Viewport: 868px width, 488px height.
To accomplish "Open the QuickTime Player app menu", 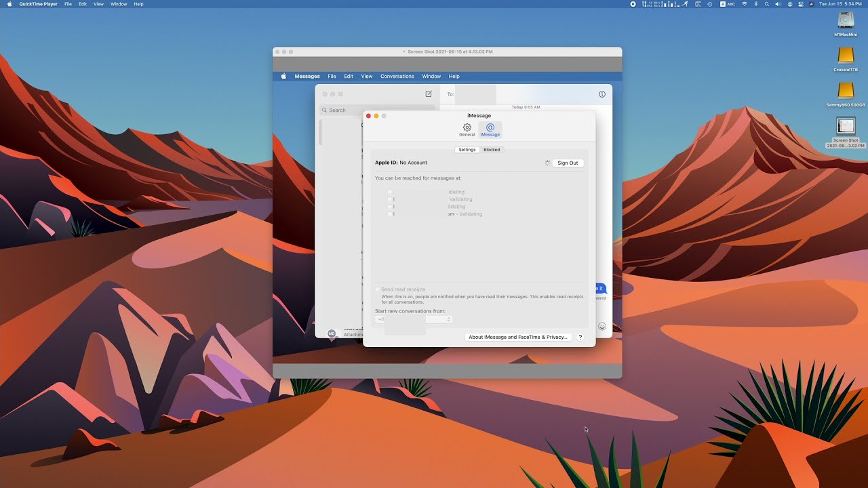I will 38,4.
